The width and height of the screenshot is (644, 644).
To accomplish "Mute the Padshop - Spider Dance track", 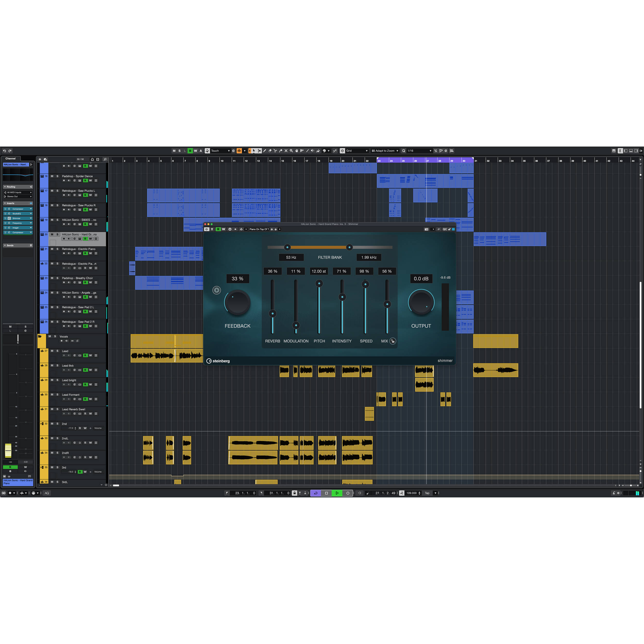I will pyautogui.click(x=52, y=176).
